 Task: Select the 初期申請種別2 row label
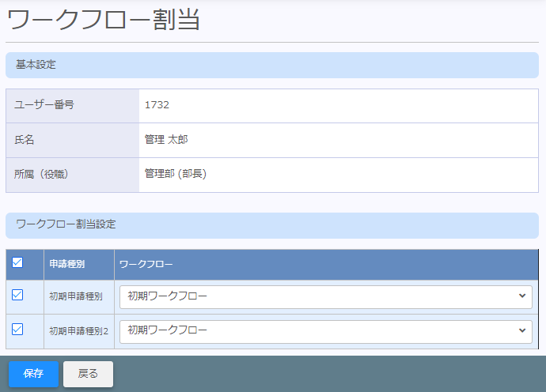tap(78, 331)
